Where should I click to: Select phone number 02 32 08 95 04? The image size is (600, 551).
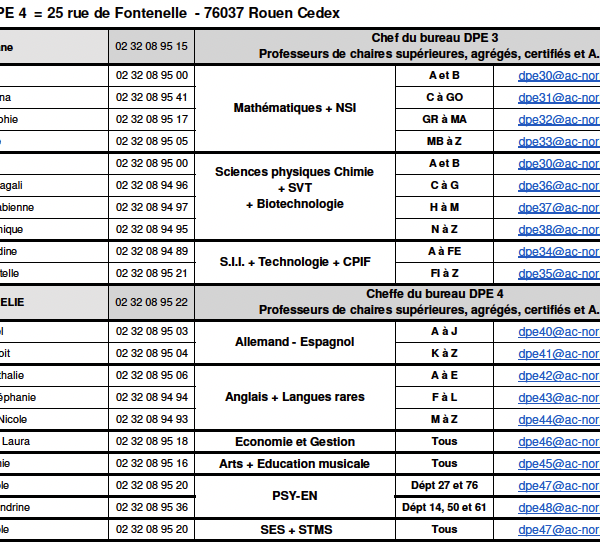pos(152,353)
